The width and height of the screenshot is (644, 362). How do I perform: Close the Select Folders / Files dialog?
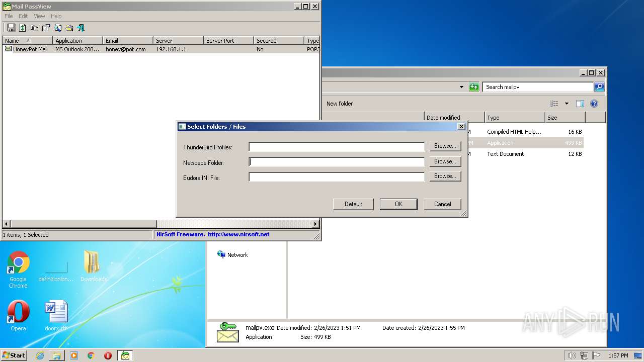pos(461,127)
